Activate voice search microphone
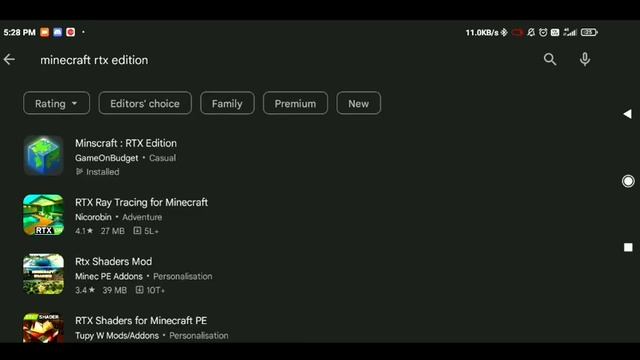The height and width of the screenshot is (360, 640). click(584, 60)
